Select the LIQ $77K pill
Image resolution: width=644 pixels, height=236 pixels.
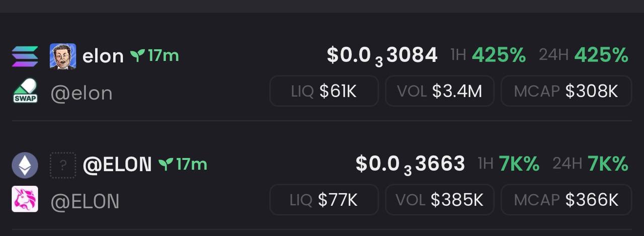pyautogui.click(x=324, y=200)
